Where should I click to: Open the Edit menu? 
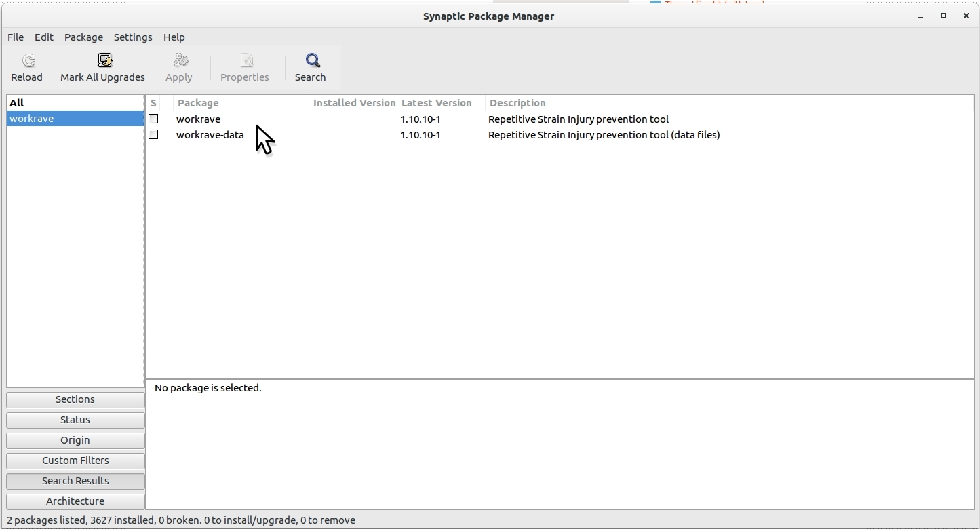coord(44,37)
